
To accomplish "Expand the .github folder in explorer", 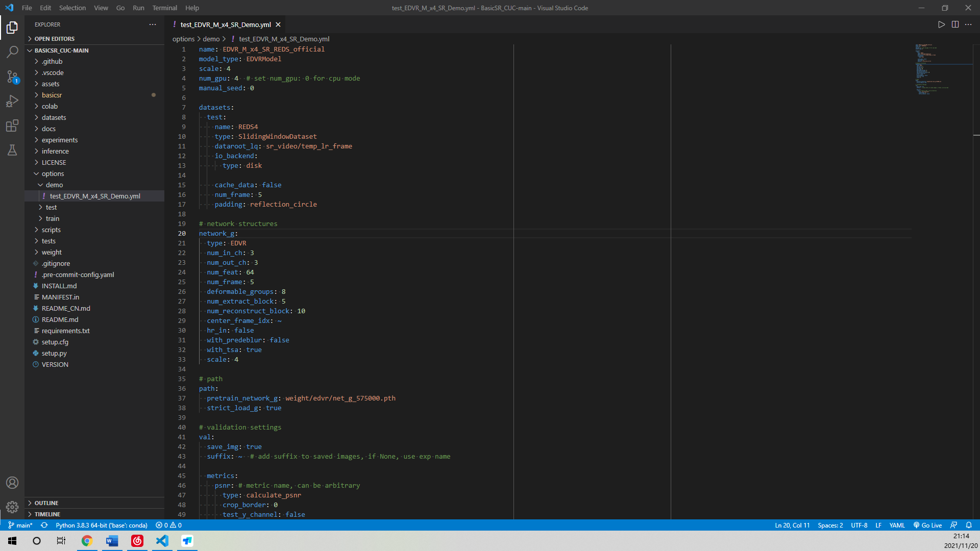I will [52, 61].
